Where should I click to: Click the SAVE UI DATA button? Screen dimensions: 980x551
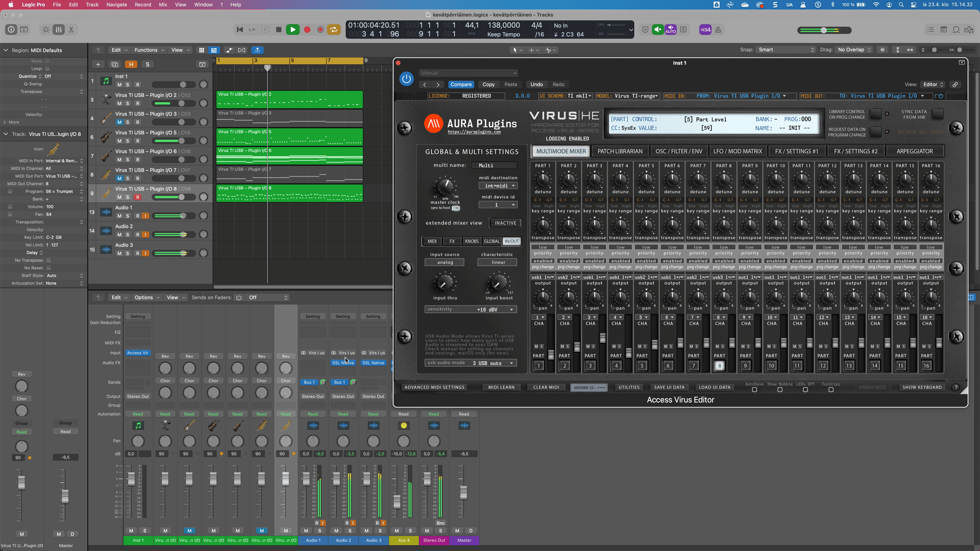[669, 387]
